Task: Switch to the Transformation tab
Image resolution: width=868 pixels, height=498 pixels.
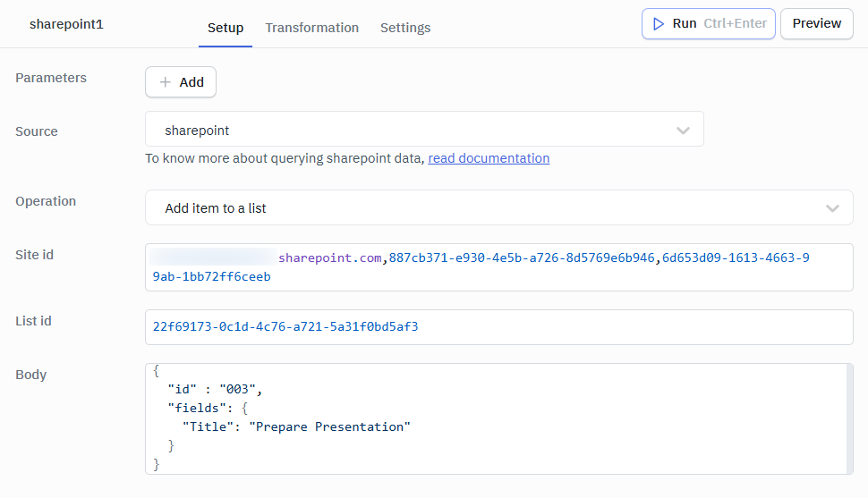Action: (311, 28)
